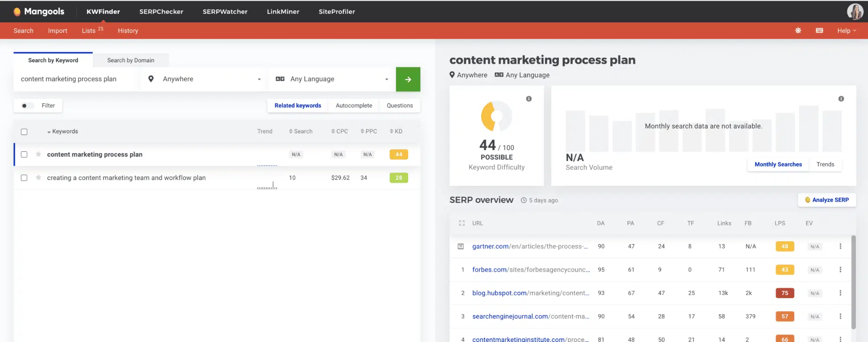Open the user profile avatar

point(855,12)
